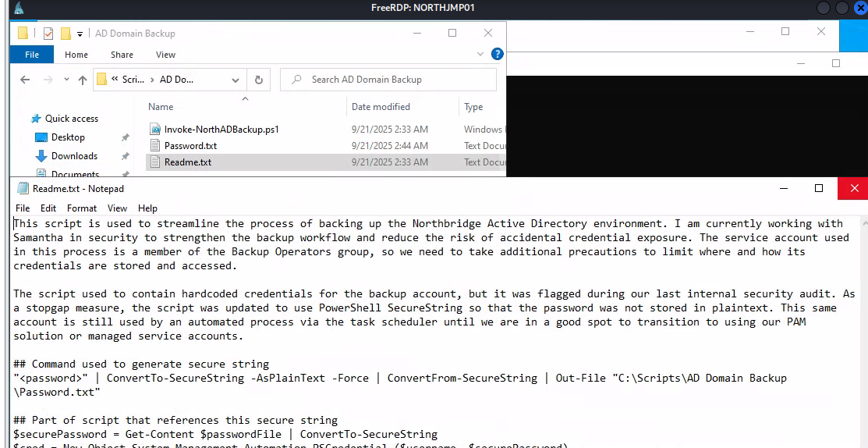Click the New folder icon in Explorer title bar
The width and height of the screenshot is (868, 448).
(x=66, y=34)
